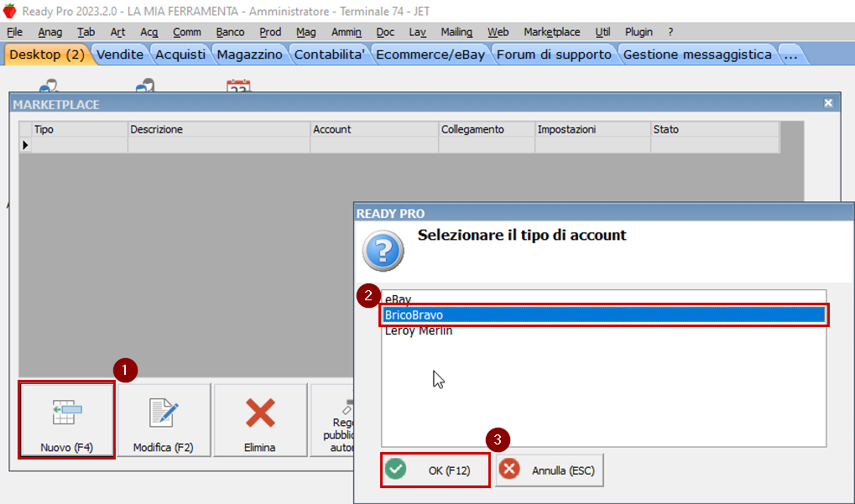Click the Modifica (F2) edit document icon
This screenshot has width=855, height=504.
pos(161,411)
